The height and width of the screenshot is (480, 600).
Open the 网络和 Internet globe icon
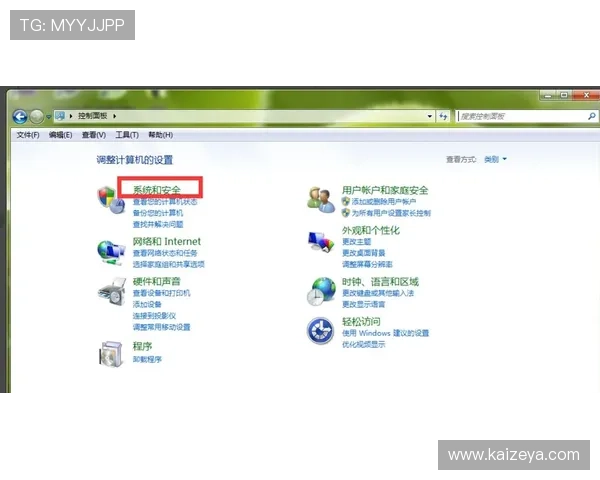[111, 252]
